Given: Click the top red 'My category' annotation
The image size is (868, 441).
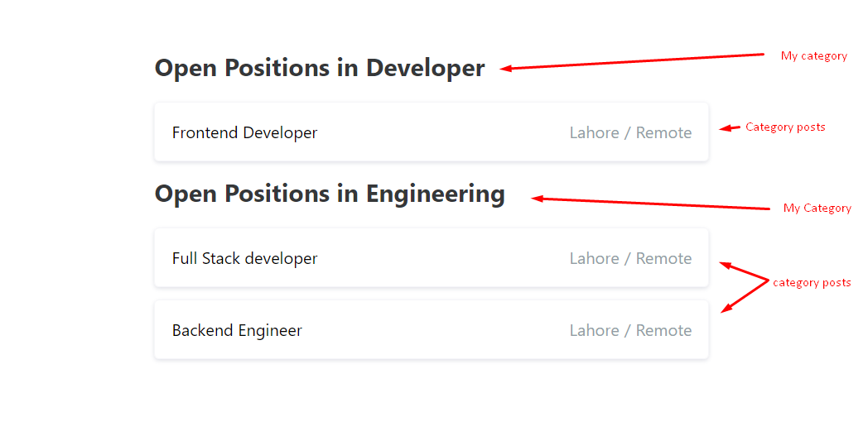Looking at the screenshot, I should pyautogui.click(x=813, y=56).
